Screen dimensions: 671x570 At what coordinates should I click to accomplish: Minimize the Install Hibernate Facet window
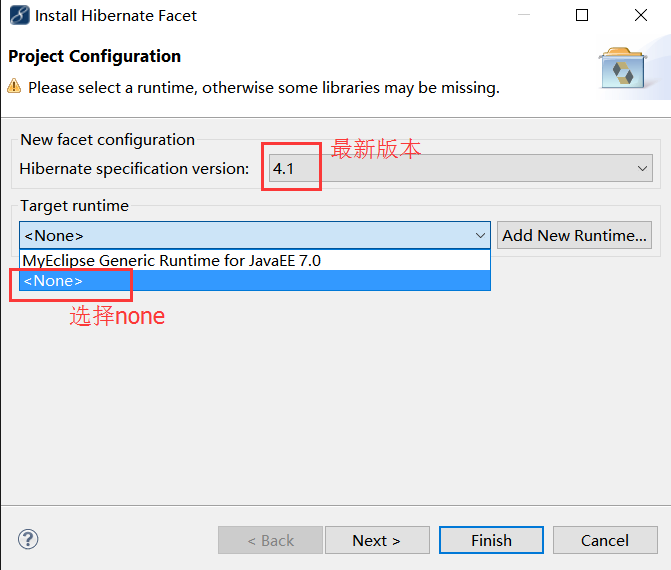click(x=524, y=16)
